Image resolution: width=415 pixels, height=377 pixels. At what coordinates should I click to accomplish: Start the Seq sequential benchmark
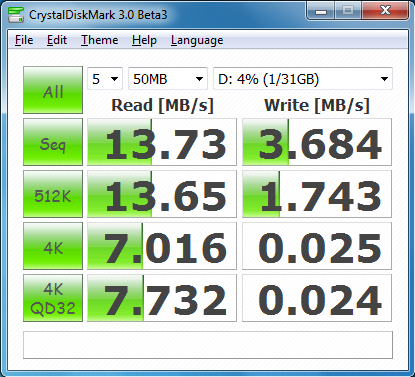(x=53, y=142)
